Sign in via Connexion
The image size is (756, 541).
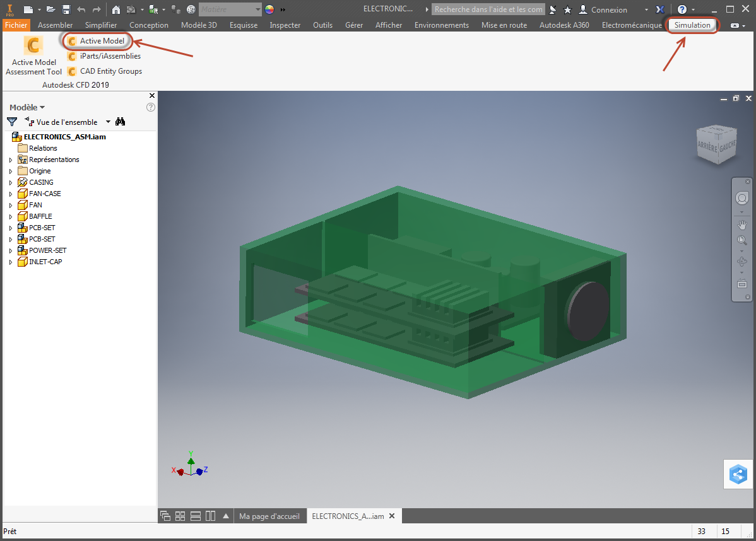[603, 9]
